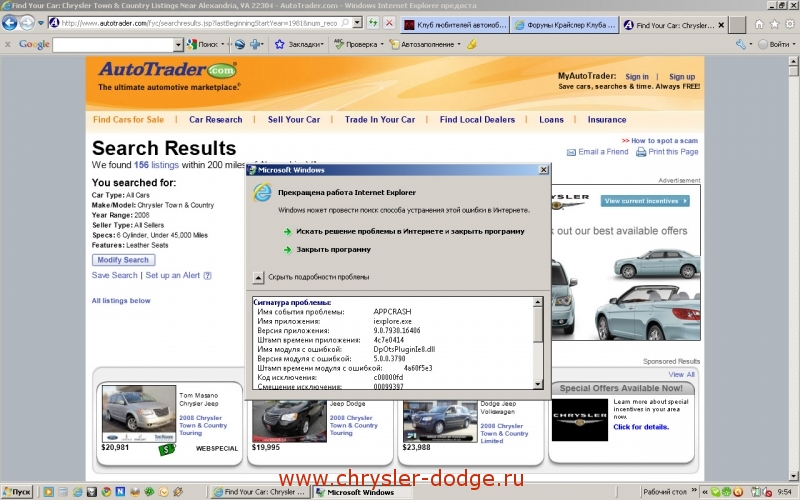Open Car Research menu item
This screenshot has width=800, height=500.
[215, 120]
